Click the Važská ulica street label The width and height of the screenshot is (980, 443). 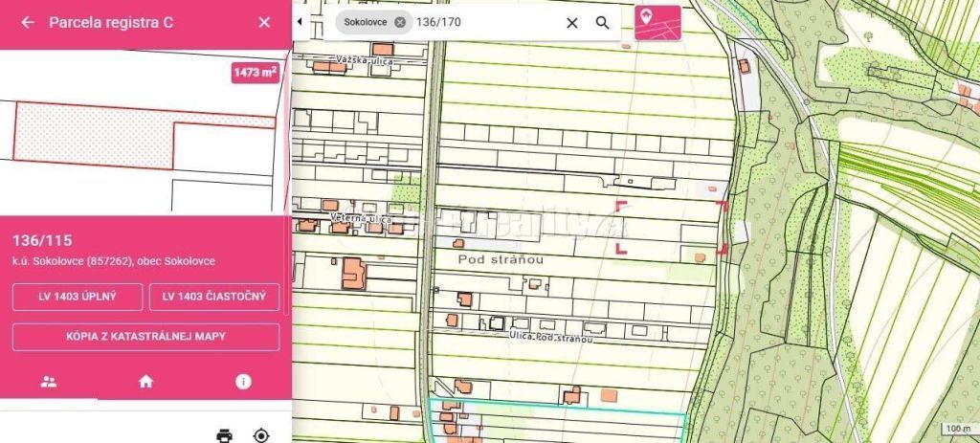364,60
